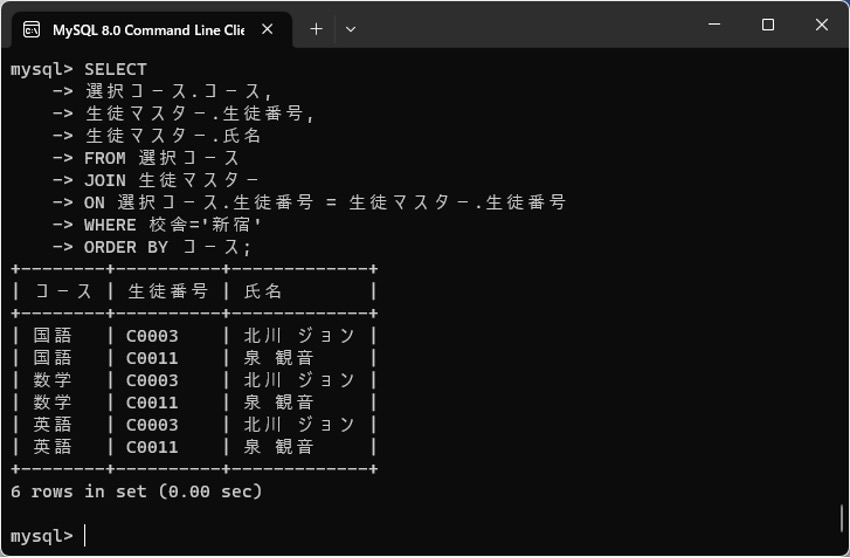850x558 pixels.
Task: Click the first 英語 course cell
Action: pos(53,425)
